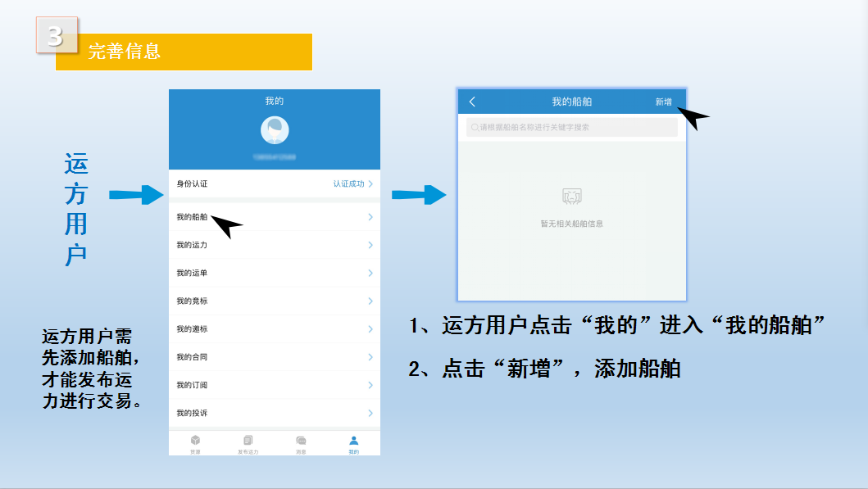Select the 我的 profile tab icon
This screenshot has height=489, width=868.
point(353,441)
